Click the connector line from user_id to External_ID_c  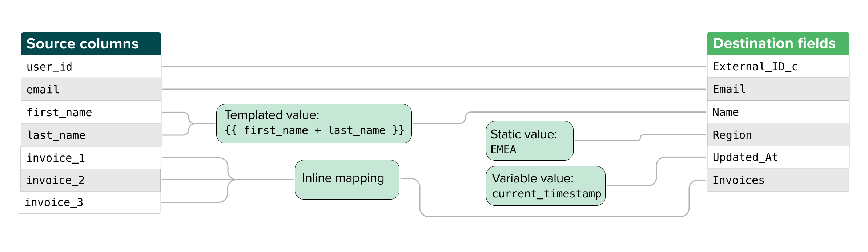pyautogui.click(x=433, y=67)
